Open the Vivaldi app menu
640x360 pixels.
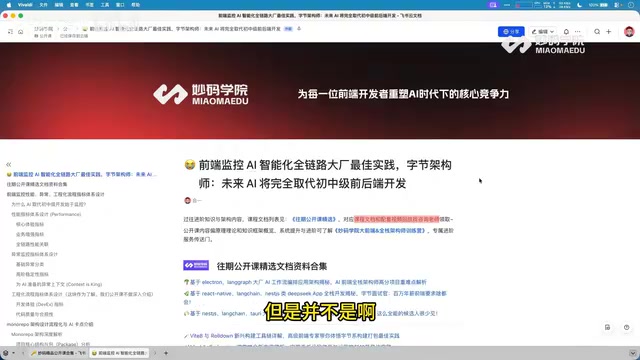coord(25,5)
